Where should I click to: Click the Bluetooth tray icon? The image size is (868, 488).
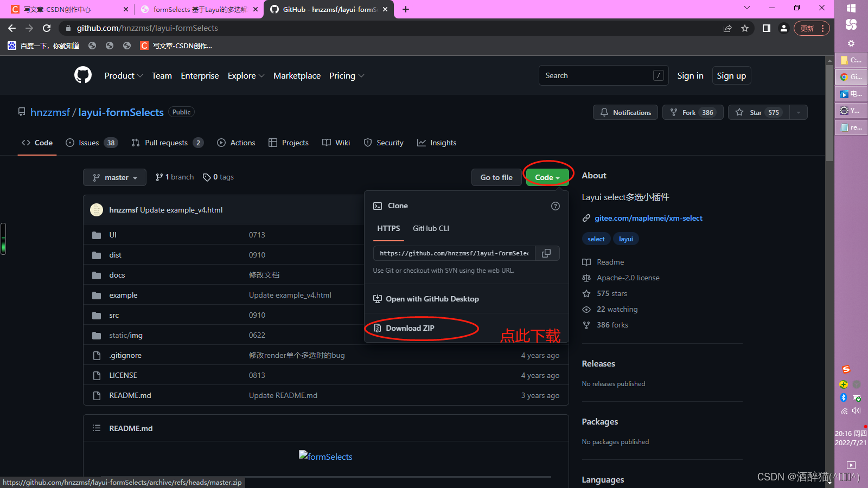[x=844, y=397]
